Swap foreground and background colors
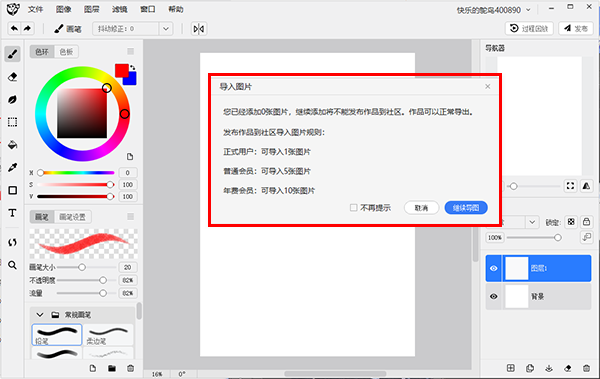The height and width of the screenshot is (379, 600). click(132, 67)
